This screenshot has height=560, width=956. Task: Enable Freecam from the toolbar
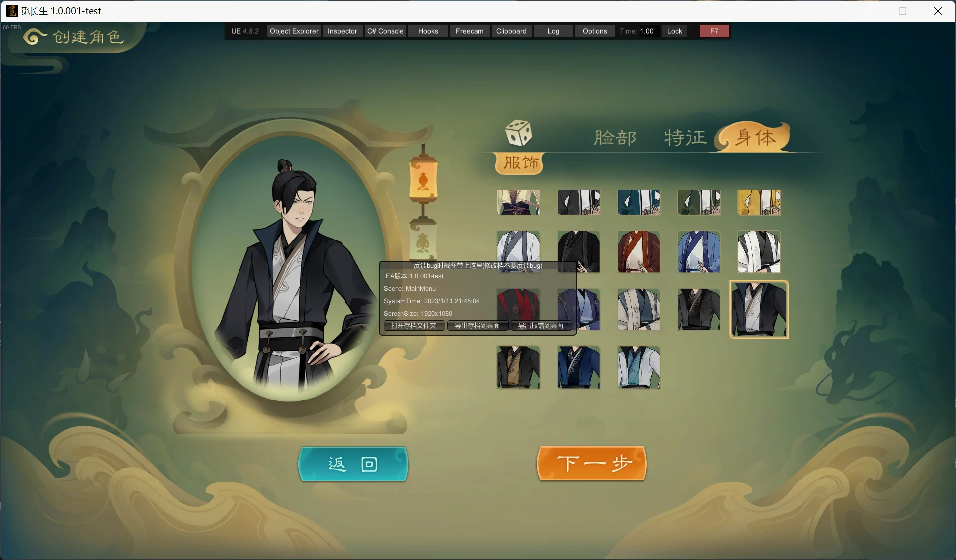pyautogui.click(x=470, y=31)
